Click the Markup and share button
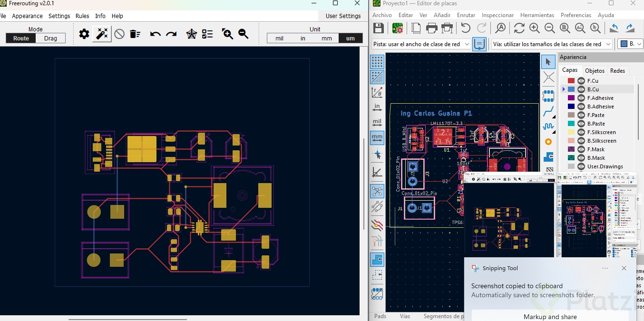Viewport: 644px width, 321px height. point(550,317)
